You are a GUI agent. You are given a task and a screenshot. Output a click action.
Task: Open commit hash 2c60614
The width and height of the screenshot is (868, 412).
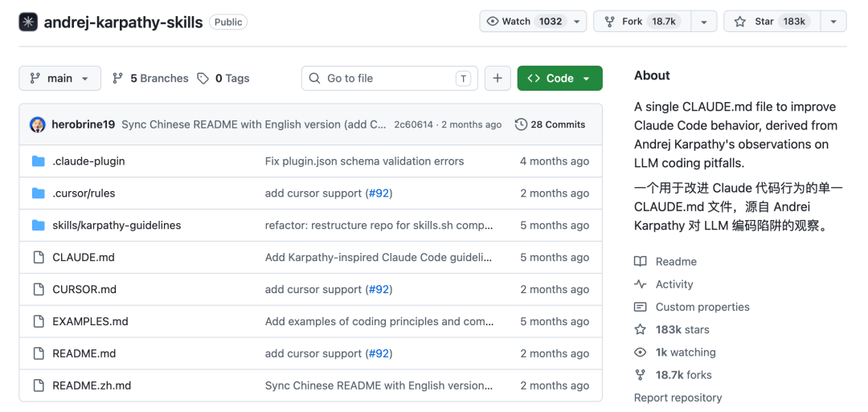(414, 124)
